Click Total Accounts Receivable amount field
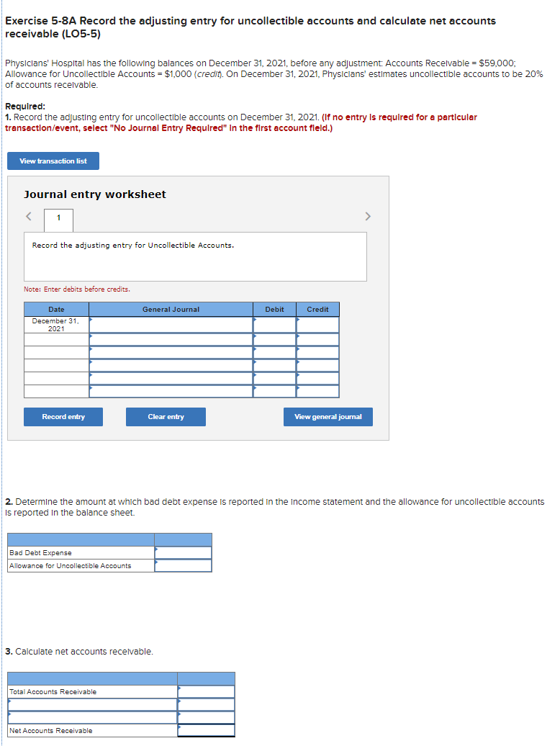Viewport: 560px width, 746px height. click(x=207, y=692)
